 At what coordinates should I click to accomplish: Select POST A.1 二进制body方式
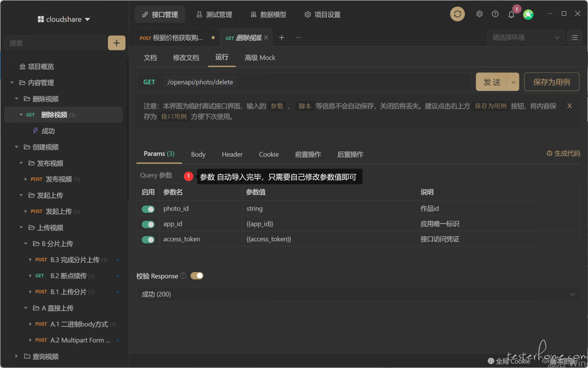click(75, 324)
